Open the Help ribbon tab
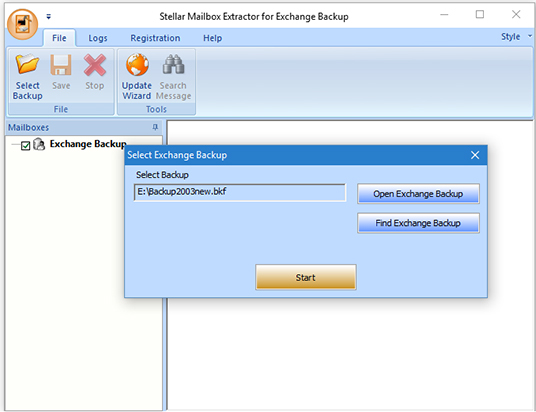 click(213, 38)
